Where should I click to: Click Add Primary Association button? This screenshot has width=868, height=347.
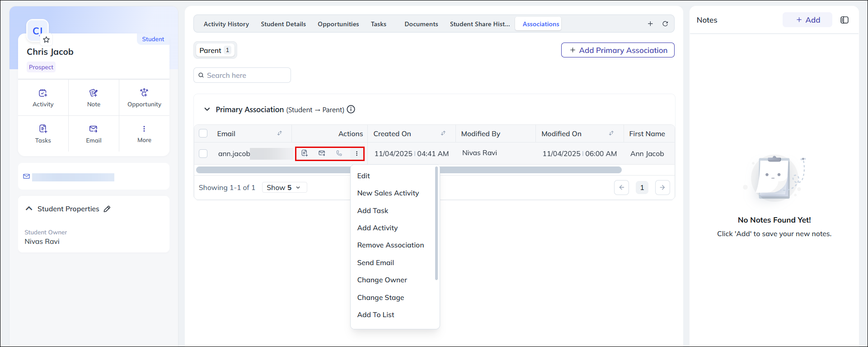[617, 50]
